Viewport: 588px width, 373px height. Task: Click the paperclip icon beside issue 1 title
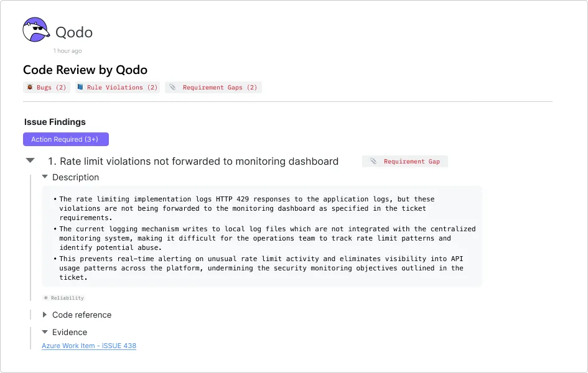[x=373, y=162]
